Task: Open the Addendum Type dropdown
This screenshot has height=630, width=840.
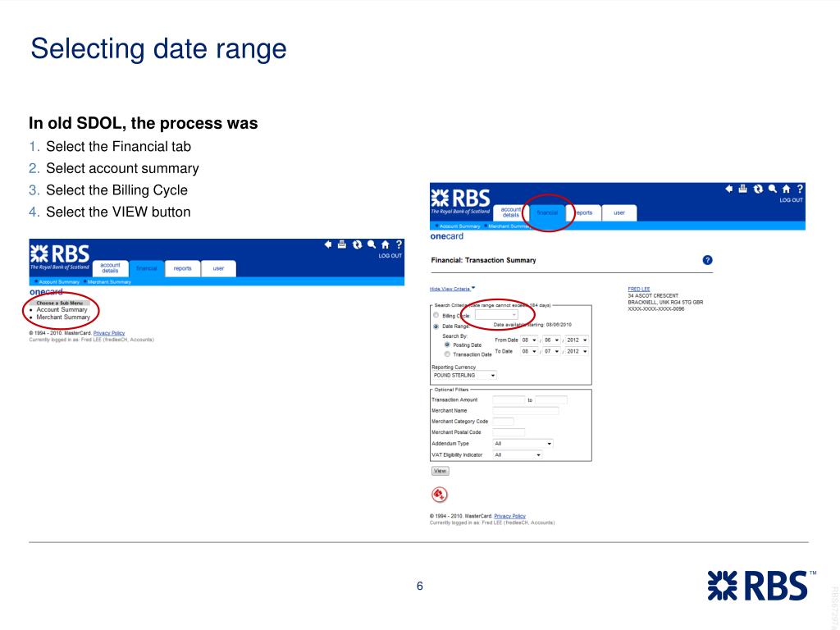Action: point(523,444)
